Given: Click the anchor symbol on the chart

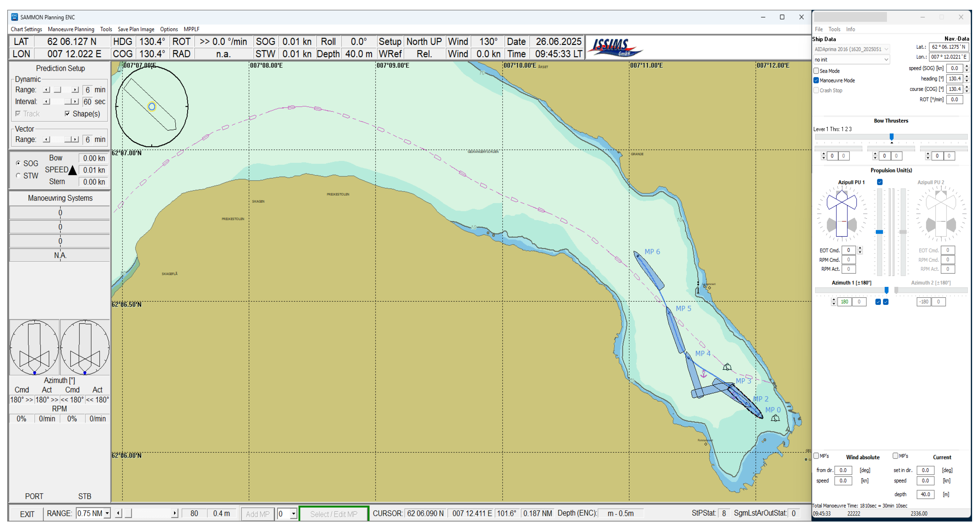Looking at the screenshot, I should pos(703,374).
